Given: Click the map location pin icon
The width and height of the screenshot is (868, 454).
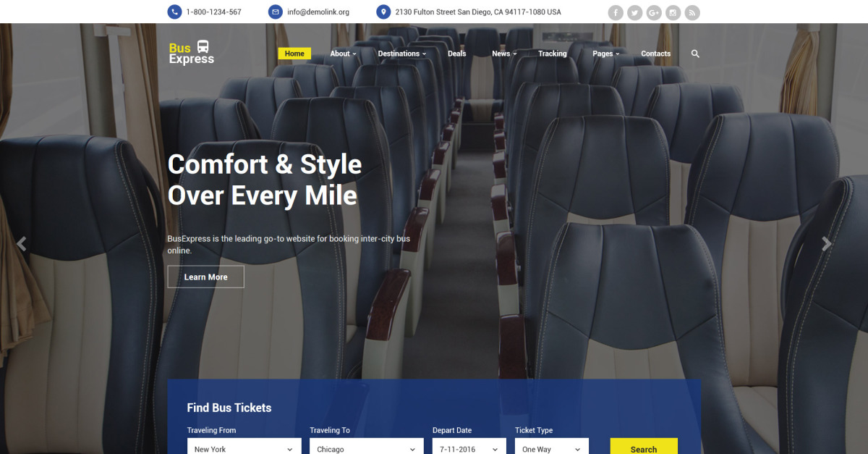Looking at the screenshot, I should coord(383,12).
